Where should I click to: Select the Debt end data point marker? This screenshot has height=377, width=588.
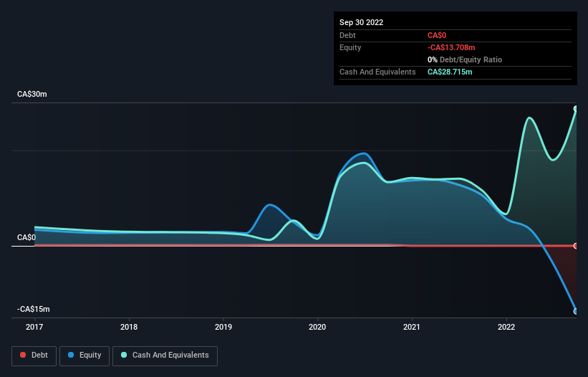[576, 246]
